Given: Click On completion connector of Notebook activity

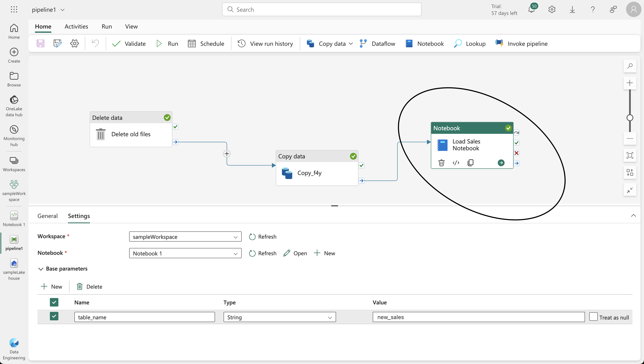Looking at the screenshot, I should pyautogui.click(x=516, y=163).
